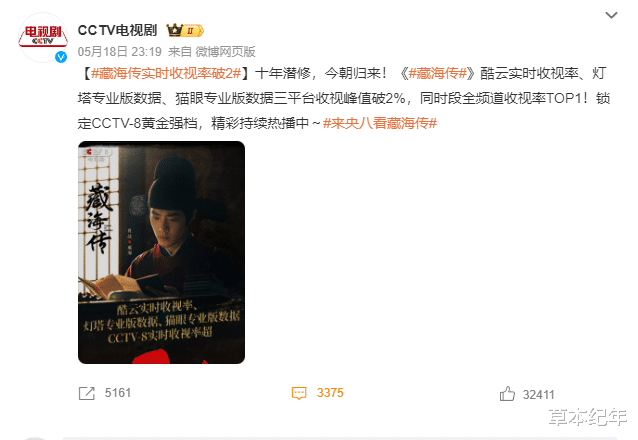Click the post body text
The height and width of the screenshot is (440, 638).
point(344,98)
